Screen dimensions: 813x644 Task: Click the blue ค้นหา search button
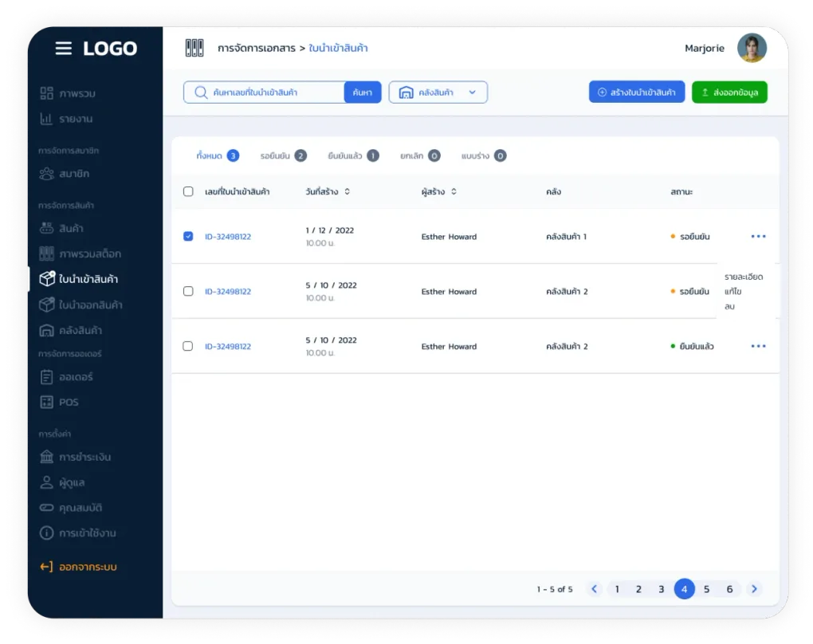(363, 92)
